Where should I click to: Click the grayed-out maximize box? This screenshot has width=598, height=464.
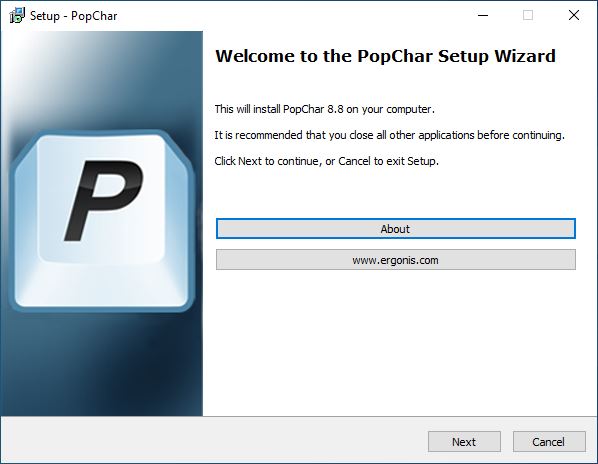(x=528, y=16)
